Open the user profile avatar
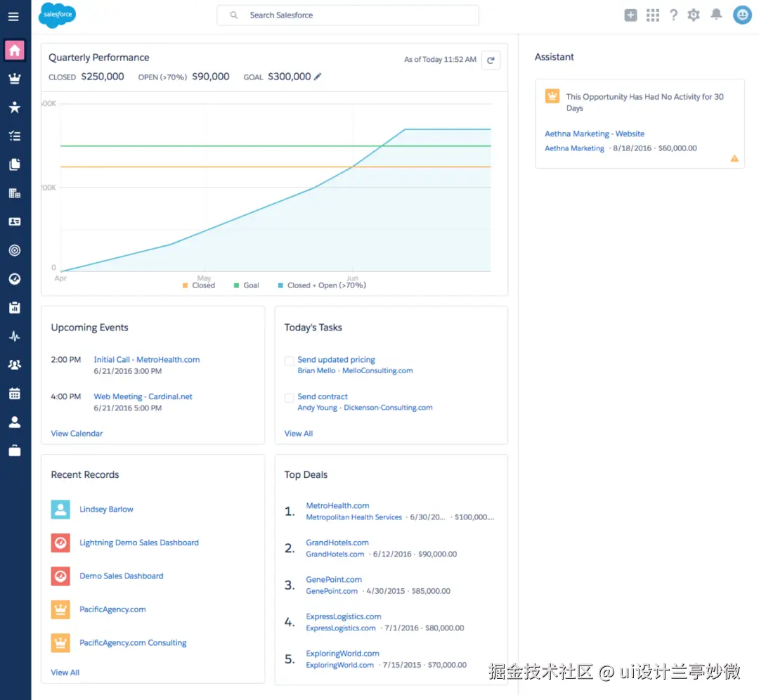 [742, 15]
